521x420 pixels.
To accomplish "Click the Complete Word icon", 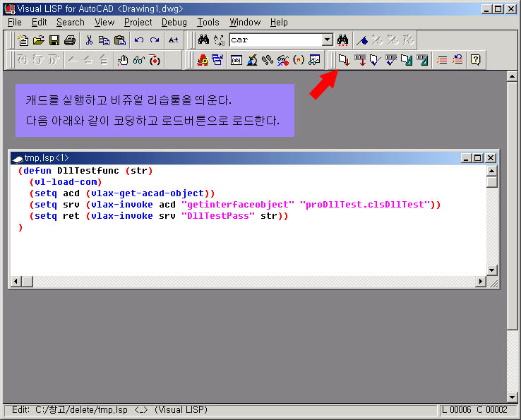I will (x=173, y=40).
